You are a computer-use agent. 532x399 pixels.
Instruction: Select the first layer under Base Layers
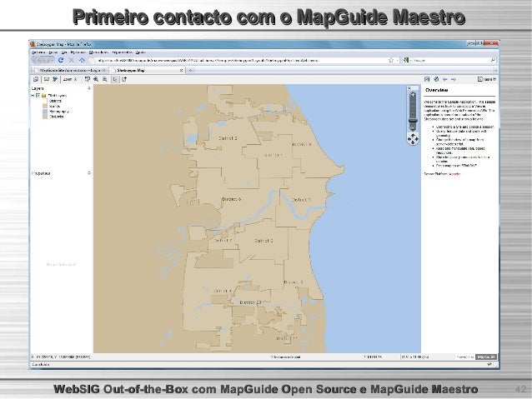click(x=55, y=101)
